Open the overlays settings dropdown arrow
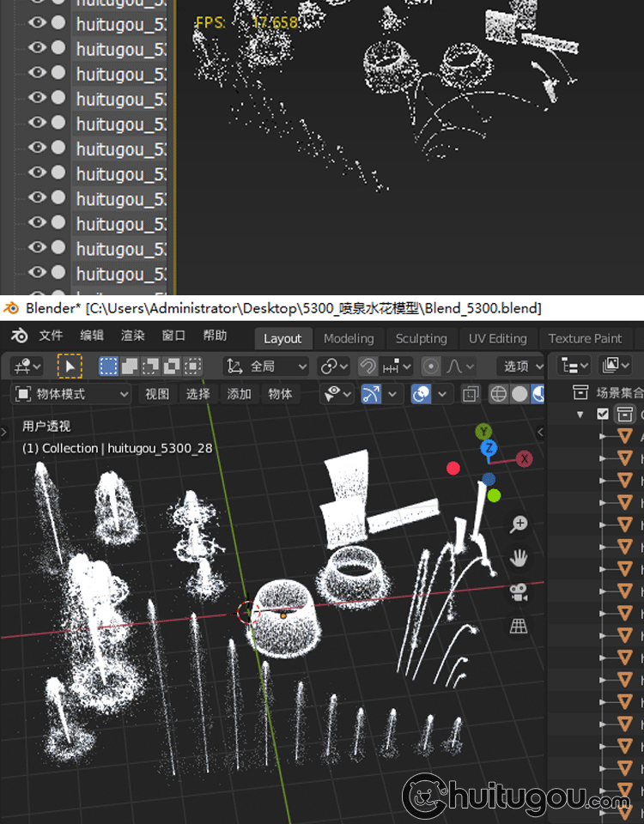 442,394
